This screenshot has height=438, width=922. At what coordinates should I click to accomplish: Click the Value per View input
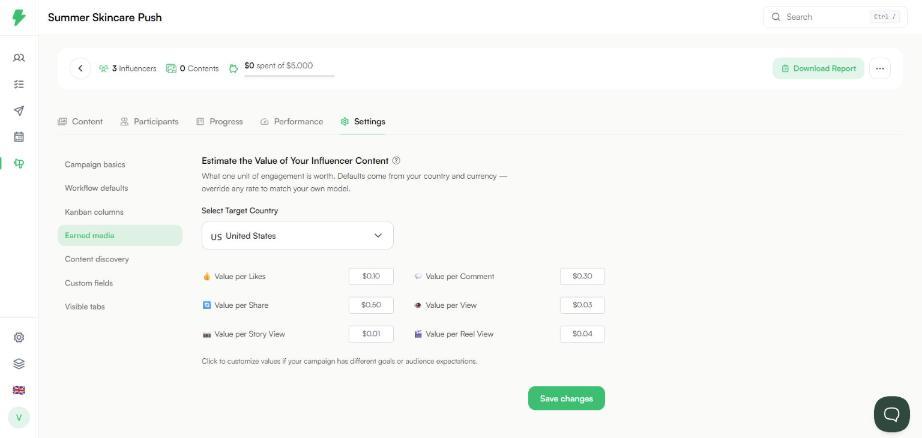click(x=582, y=305)
